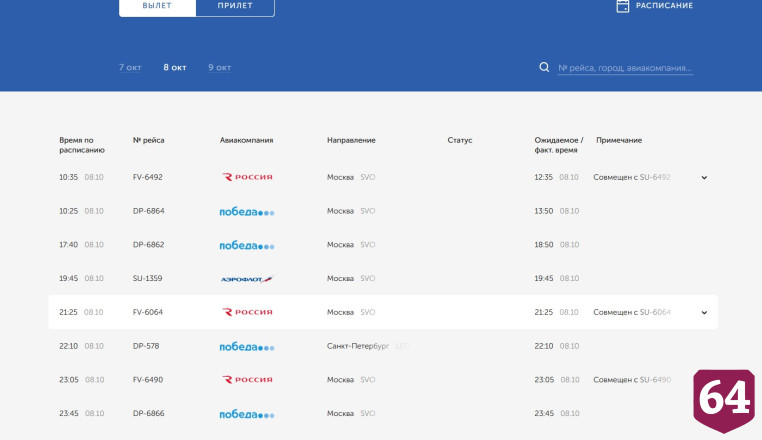Click flight number SU-1359

tap(148, 278)
